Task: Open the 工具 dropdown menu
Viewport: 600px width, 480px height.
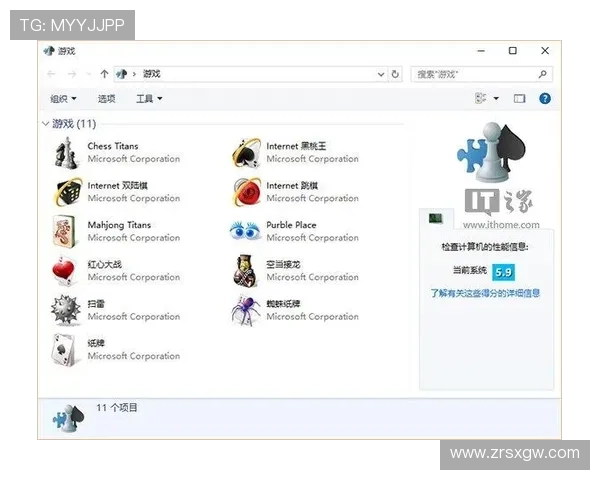Action: (x=149, y=99)
